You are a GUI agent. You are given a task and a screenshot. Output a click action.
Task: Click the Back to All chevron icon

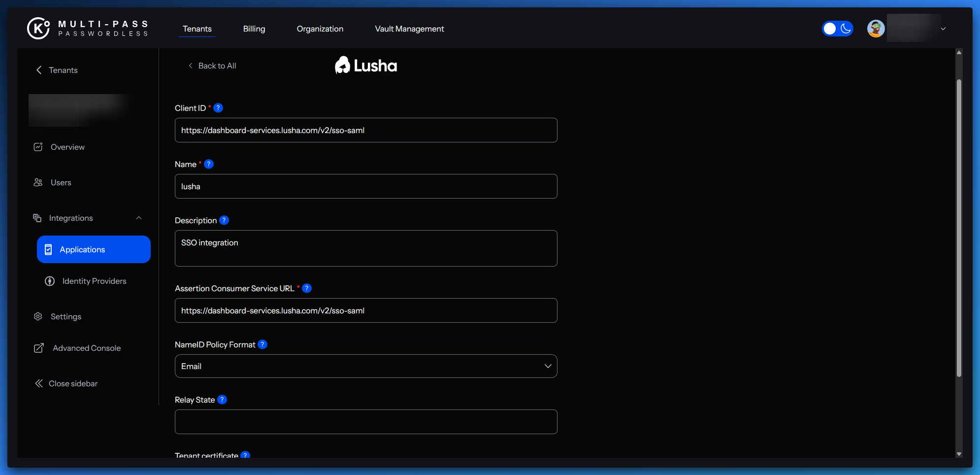pyautogui.click(x=191, y=66)
